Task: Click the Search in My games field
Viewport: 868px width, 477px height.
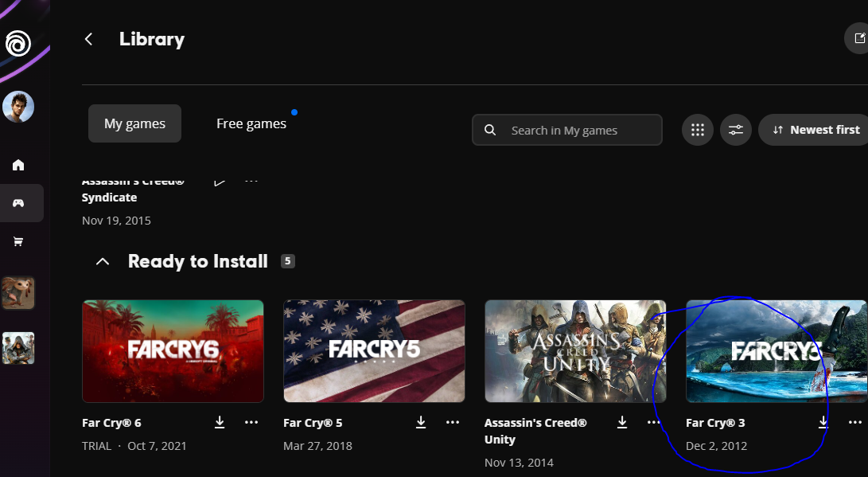Action: (566, 130)
